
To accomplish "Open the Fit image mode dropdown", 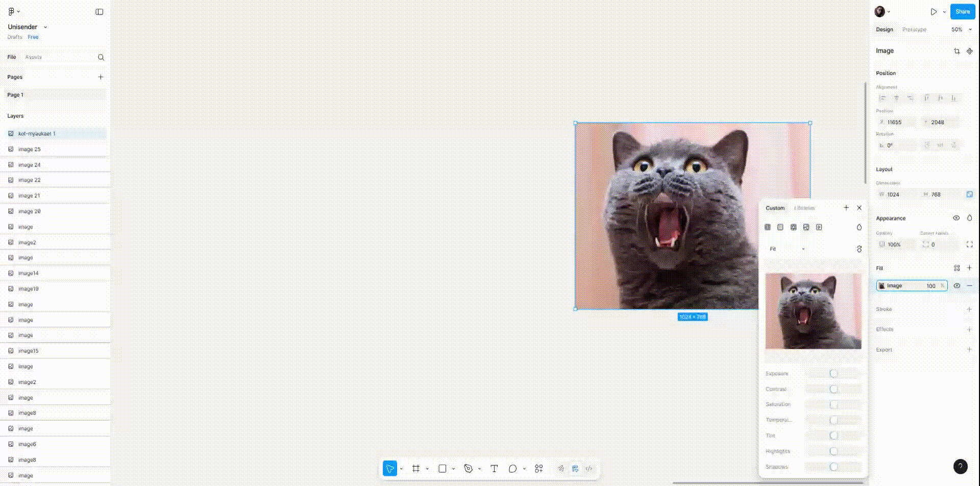I will (787, 249).
